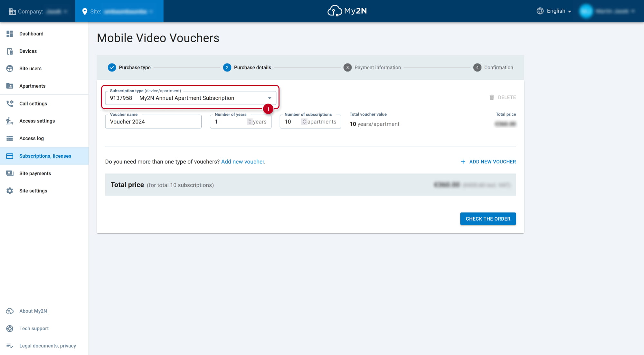Open Apartments menu item
Screen dimensions: 644x355
coord(44,86)
